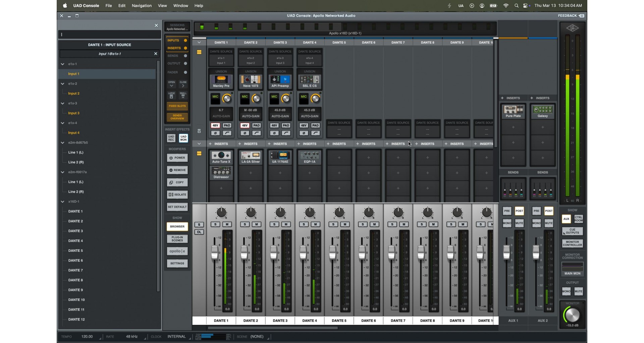Mute the DANTE 5 channel

tap(345, 224)
